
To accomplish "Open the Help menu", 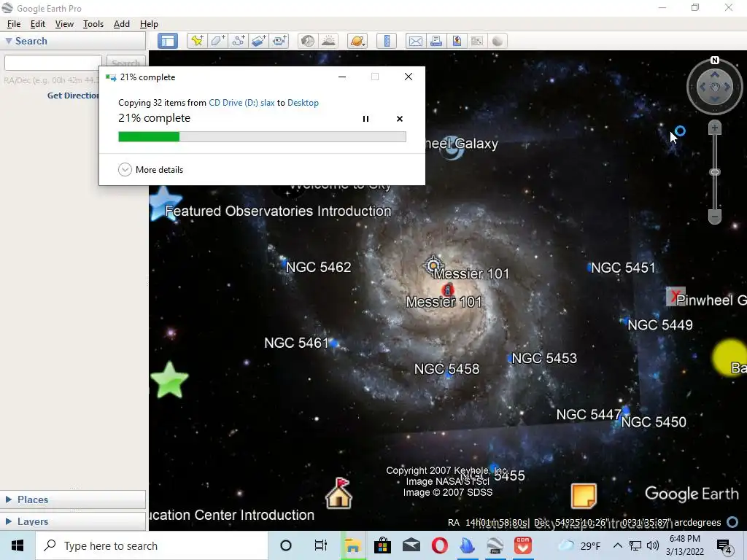I will tap(149, 24).
